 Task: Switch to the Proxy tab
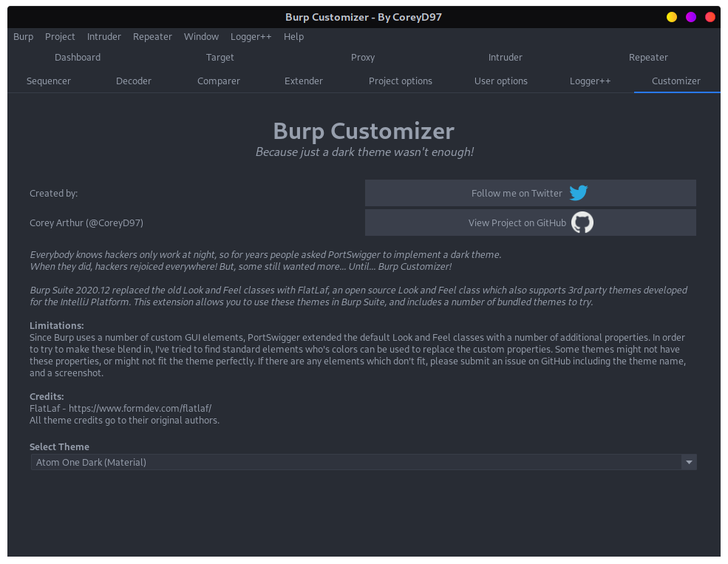coord(363,58)
